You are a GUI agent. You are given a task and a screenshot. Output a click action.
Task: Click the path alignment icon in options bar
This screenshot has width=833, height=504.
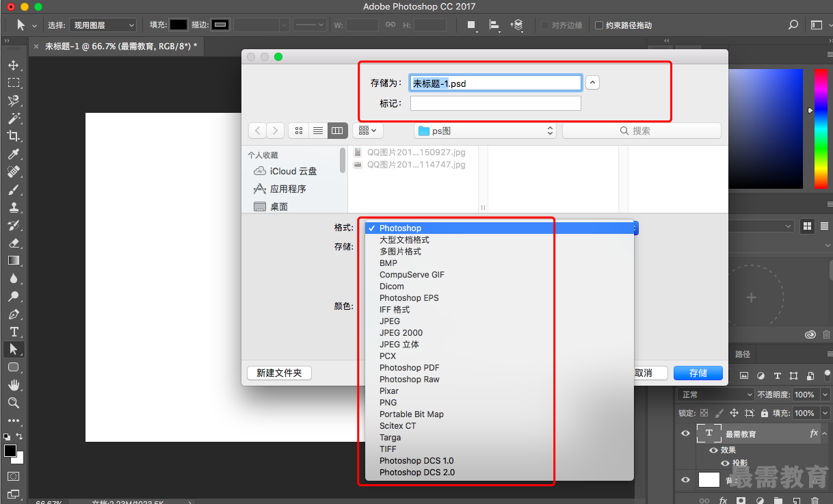click(x=494, y=25)
